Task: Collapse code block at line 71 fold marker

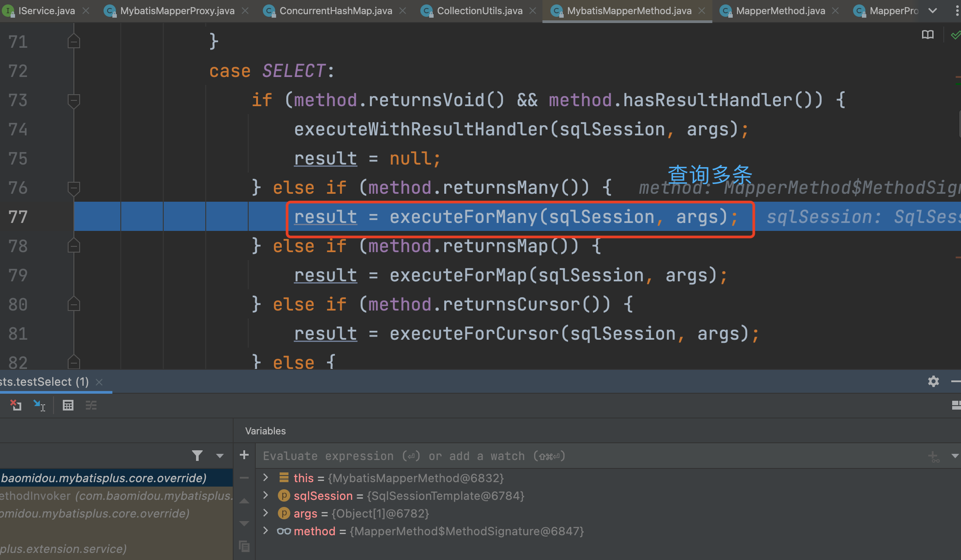Action: coord(74,42)
